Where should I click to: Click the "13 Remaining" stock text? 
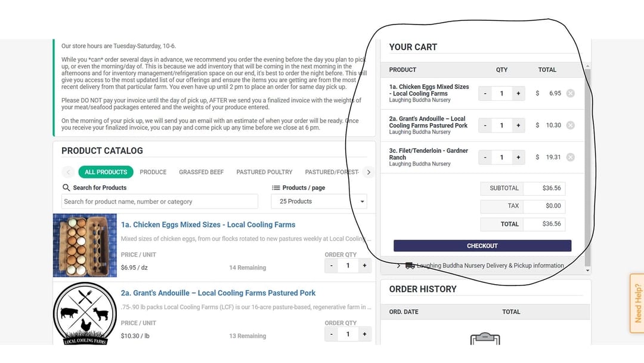click(247, 336)
